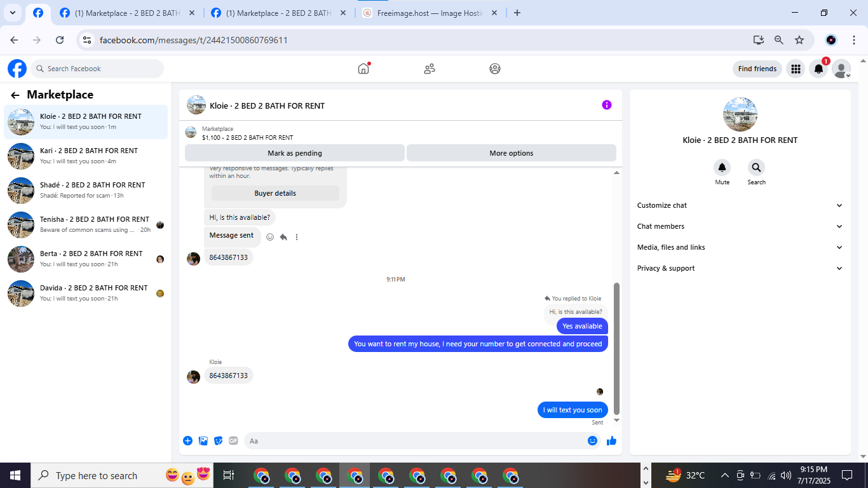The image size is (868, 488).
Task: Attach a photo using the image icon
Action: [x=203, y=441]
